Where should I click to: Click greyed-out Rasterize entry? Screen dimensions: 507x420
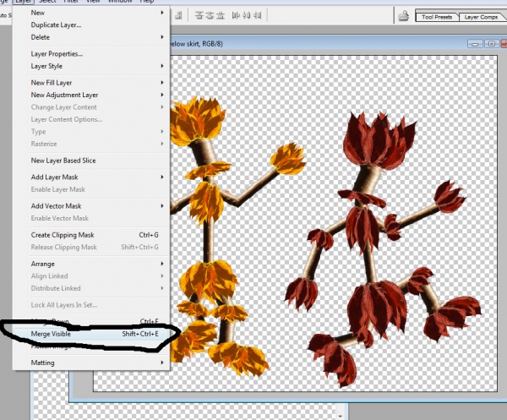pyautogui.click(x=91, y=144)
